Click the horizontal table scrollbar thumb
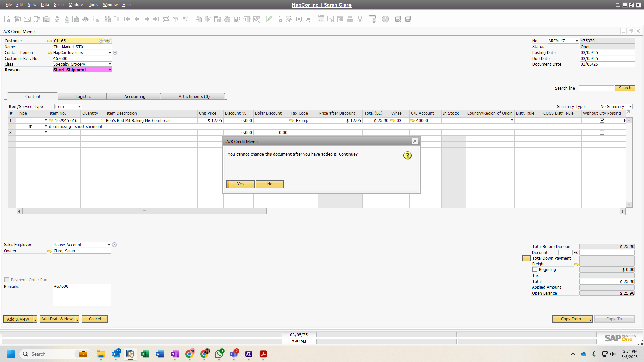 pyautogui.click(x=145, y=212)
